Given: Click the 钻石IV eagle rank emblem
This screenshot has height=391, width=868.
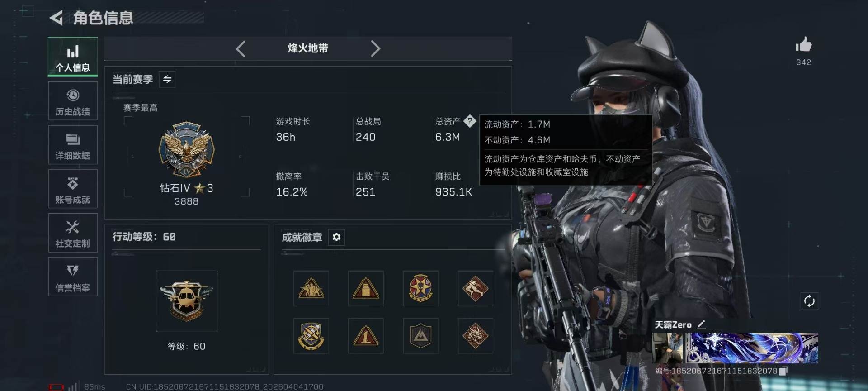Looking at the screenshot, I should tap(186, 149).
